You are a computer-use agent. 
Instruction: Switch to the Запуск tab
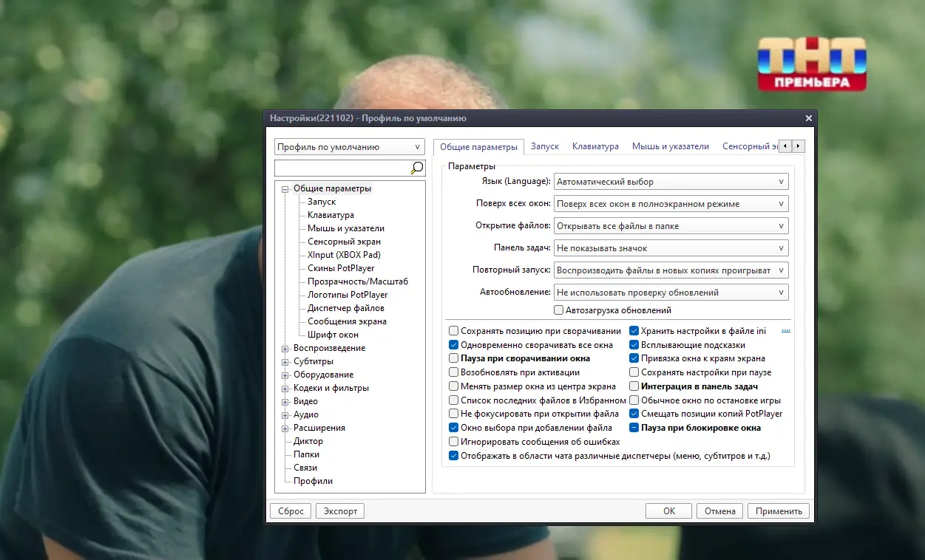(545, 146)
